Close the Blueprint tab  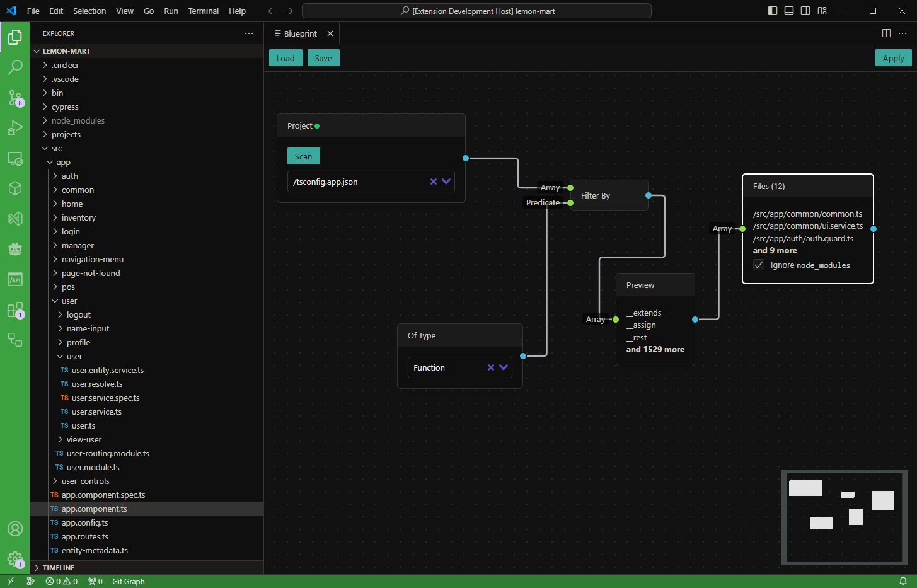330,33
